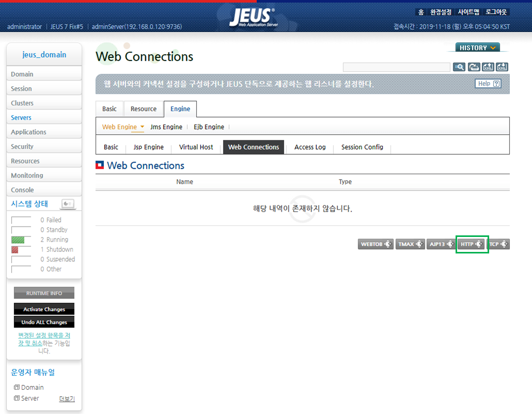
Task: Open Security in the sidebar
Action: click(44, 147)
